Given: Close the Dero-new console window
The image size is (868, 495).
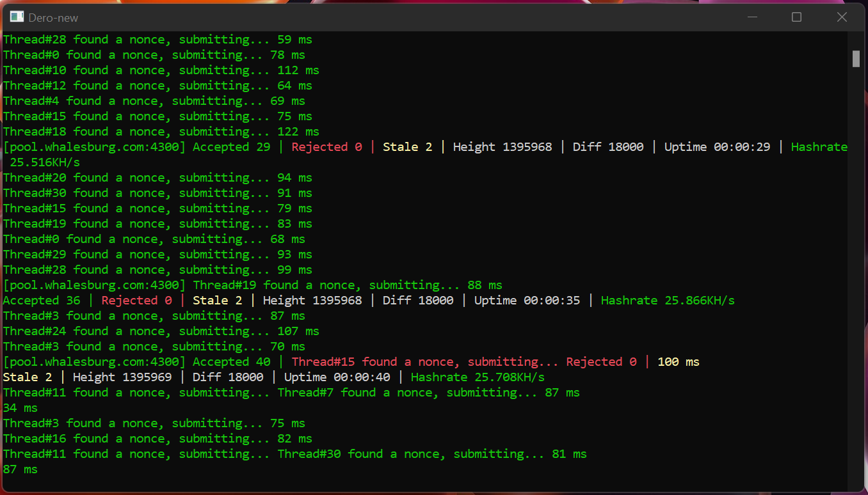Looking at the screenshot, I should pyautogui.click(x=842, y=17).
